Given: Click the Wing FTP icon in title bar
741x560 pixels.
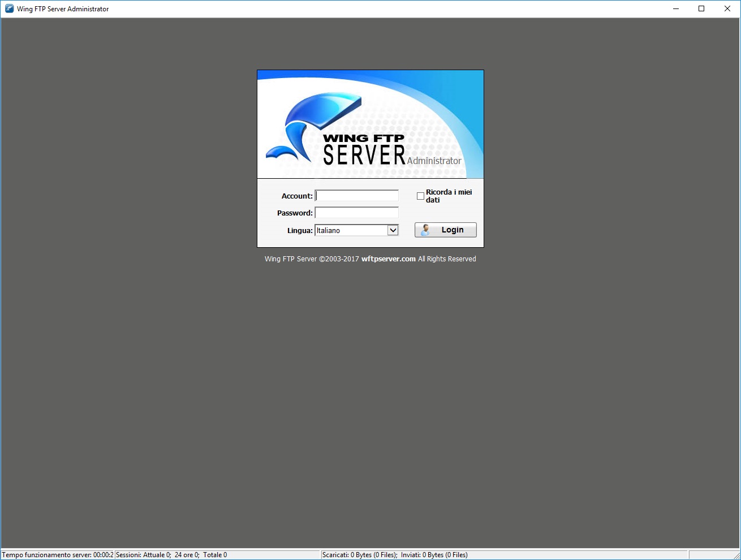Looking at the screenshot, I should (x=9, y=8).
